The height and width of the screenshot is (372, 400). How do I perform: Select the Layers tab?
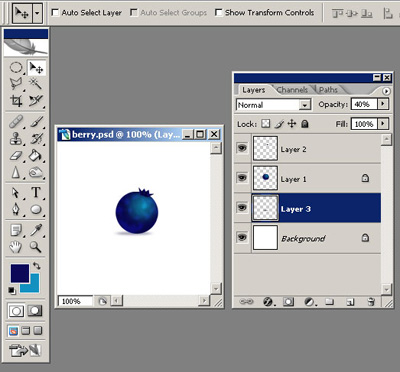(x=253, y=90)
